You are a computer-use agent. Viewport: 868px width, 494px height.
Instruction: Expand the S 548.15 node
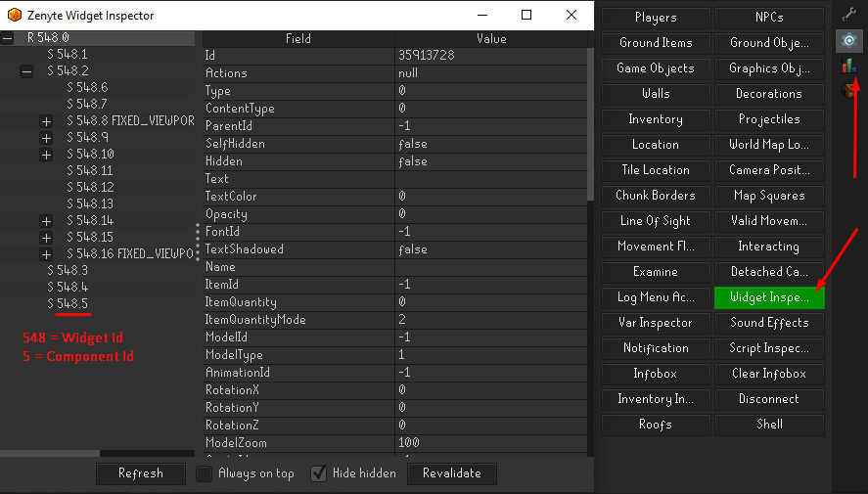click(46, 238)
